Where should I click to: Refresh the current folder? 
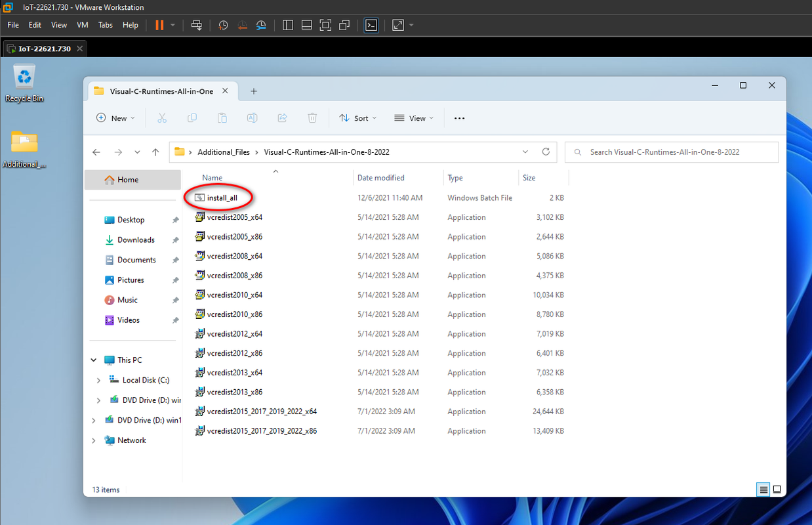point(546,152)
